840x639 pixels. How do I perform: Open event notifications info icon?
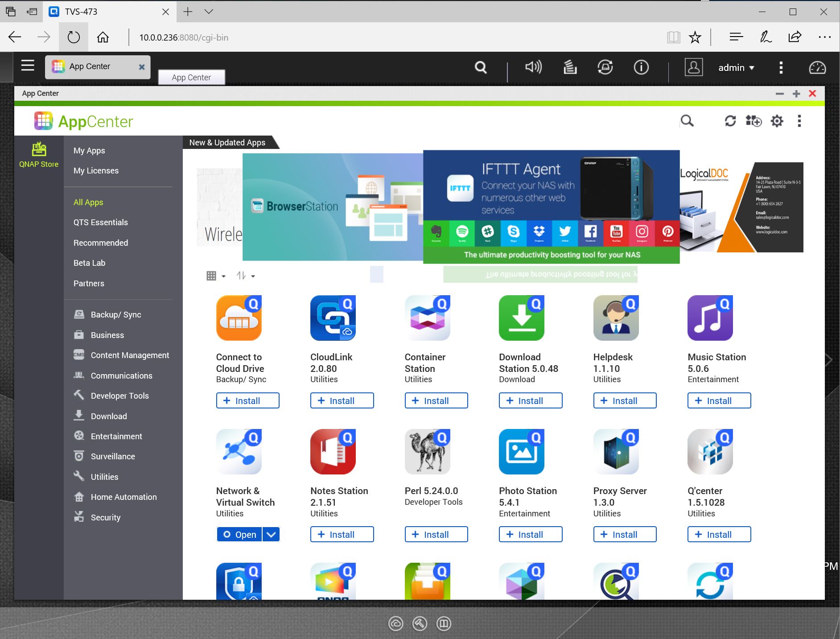click(x=641, y=67)
